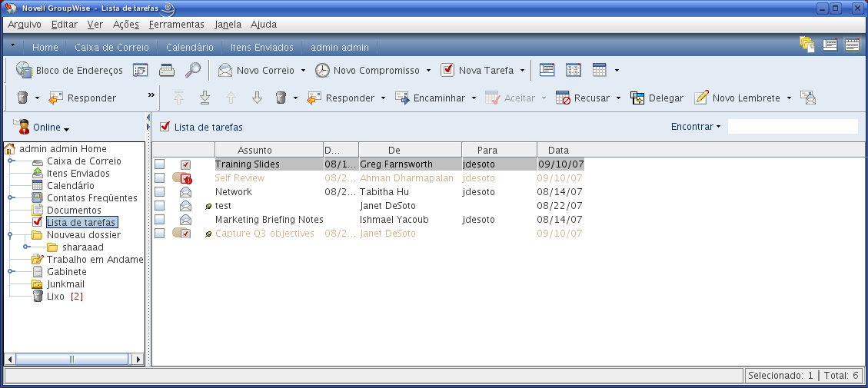The width and height of the screenshot is (868, 388).
Task: Click the list panel icon in the navigation bar
Action: [x=830, y=45]
